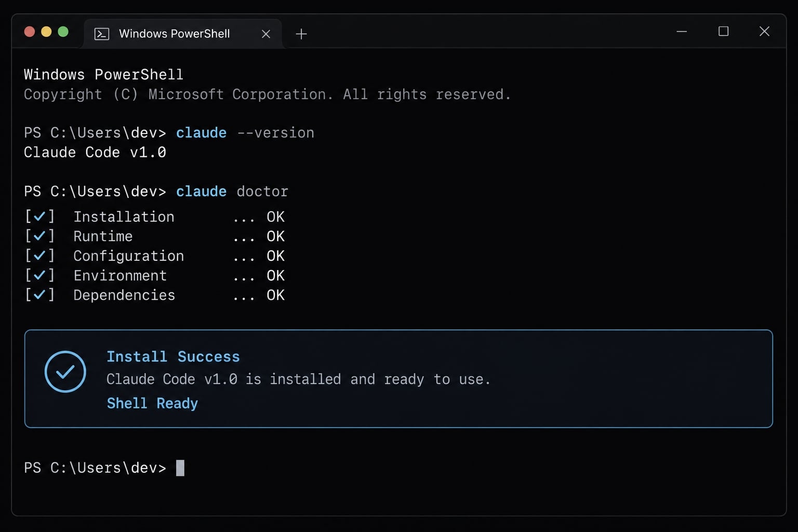Click the block cursor at the prompt
The width and height of the screenshot is (798, 532).
(x=180, y=468)
